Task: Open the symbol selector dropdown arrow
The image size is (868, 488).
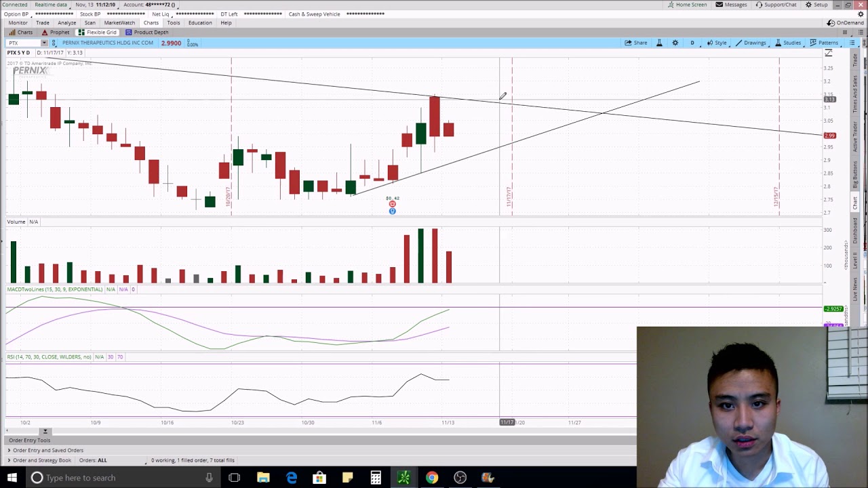Action: pos(44,43)
